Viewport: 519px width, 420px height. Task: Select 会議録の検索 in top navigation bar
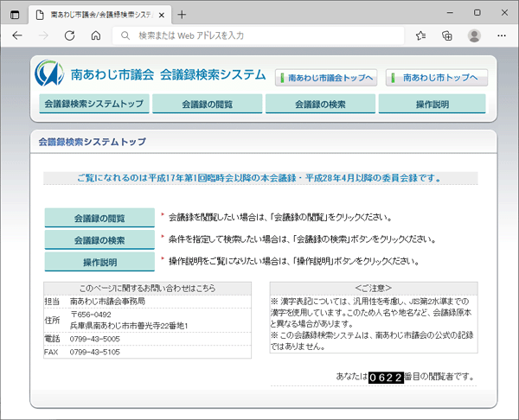coord(320,104)
